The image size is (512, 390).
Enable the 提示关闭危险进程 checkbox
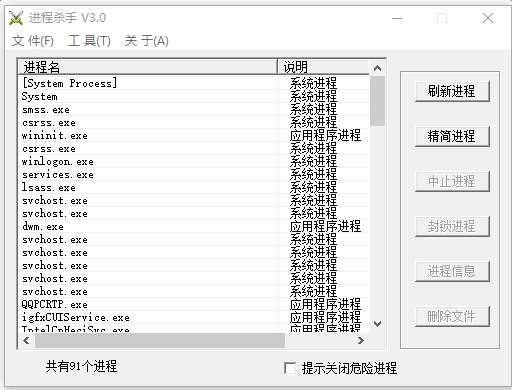[x=290, y=368]
